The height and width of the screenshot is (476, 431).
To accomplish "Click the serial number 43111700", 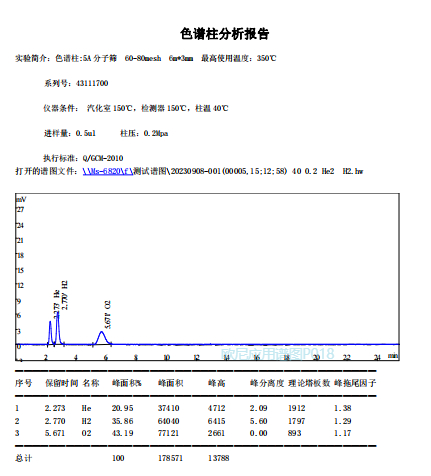I will point(92,83).
